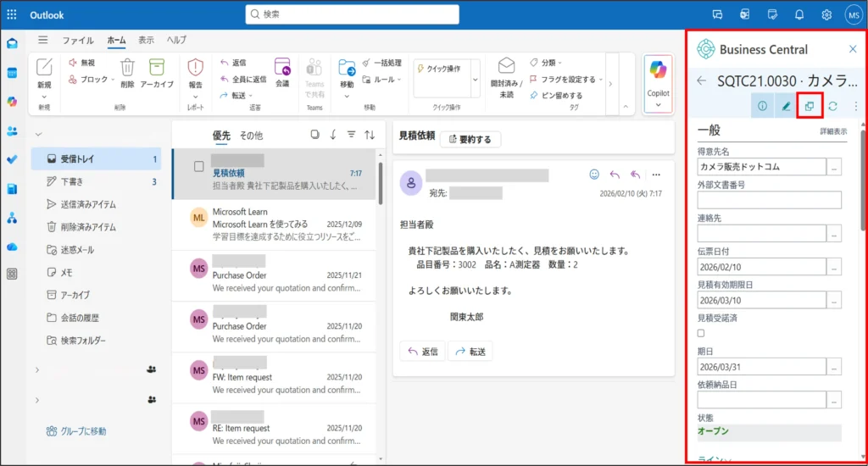Open Outlook settings gear
Screen dimensions: 868x466
826,14
